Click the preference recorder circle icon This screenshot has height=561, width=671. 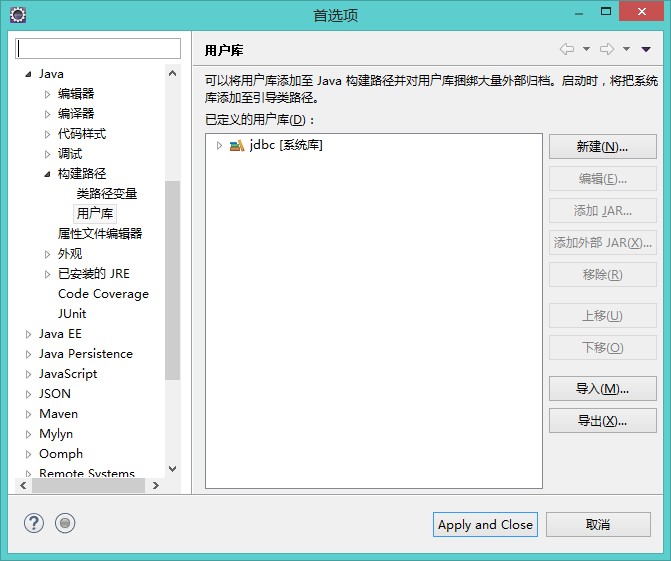[x=65, y=523]
